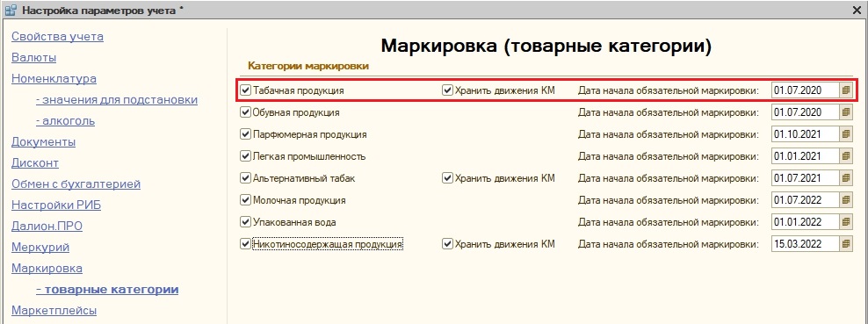Go to the Документы section

point(44,141)
